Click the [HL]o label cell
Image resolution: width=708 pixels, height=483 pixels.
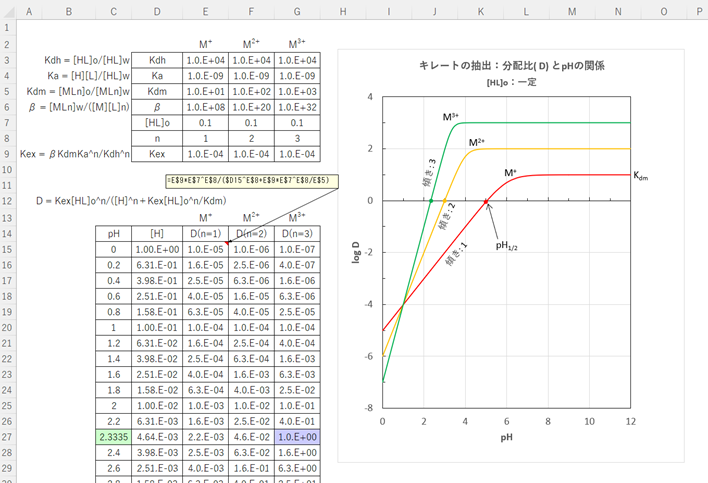[x=157, y=123]
